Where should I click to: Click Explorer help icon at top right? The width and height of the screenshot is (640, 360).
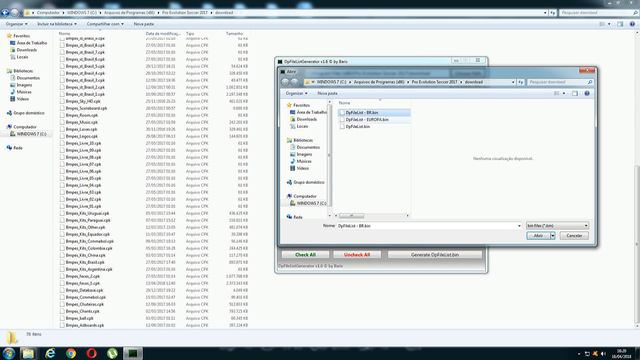(x=632, y=24)
